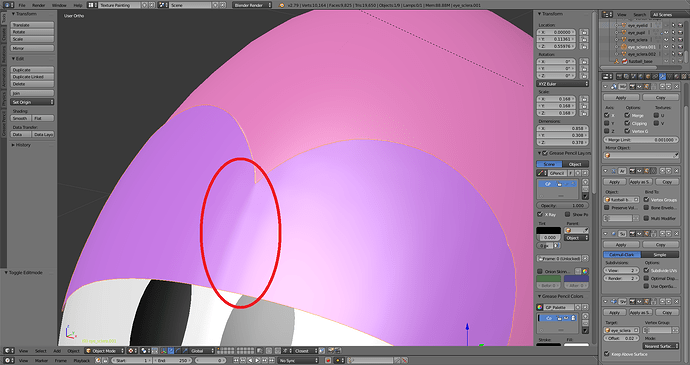The width and height of the screenshot is (690, 365).
Task: Apply the Mirror modifier
Action: point(621,97)
